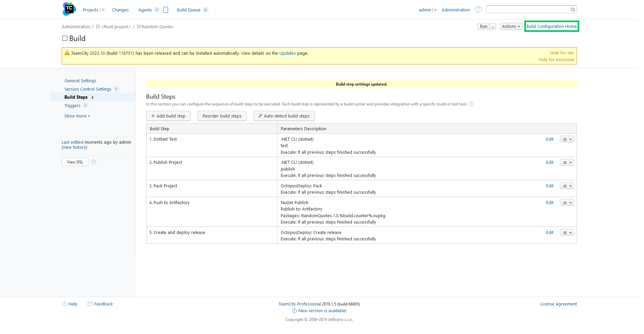Open the help question mark icon in header
644x334 pixels.
pos(478,9)
